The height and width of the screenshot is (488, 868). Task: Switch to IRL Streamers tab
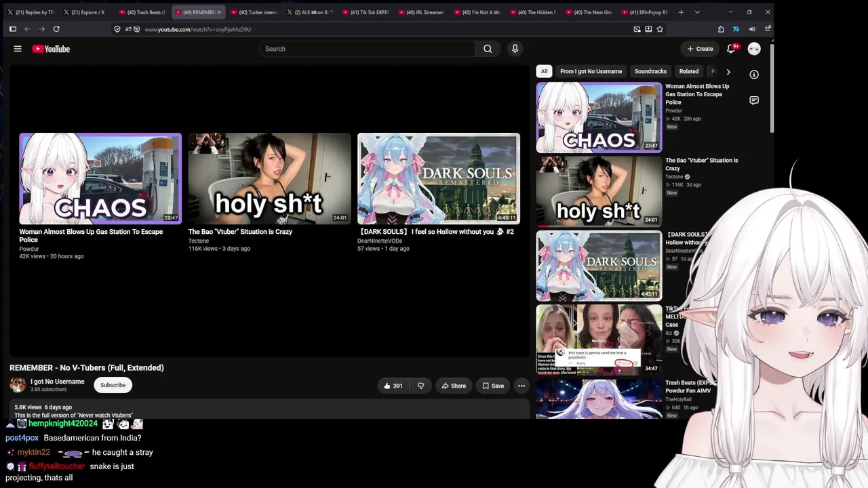point(422,12)
